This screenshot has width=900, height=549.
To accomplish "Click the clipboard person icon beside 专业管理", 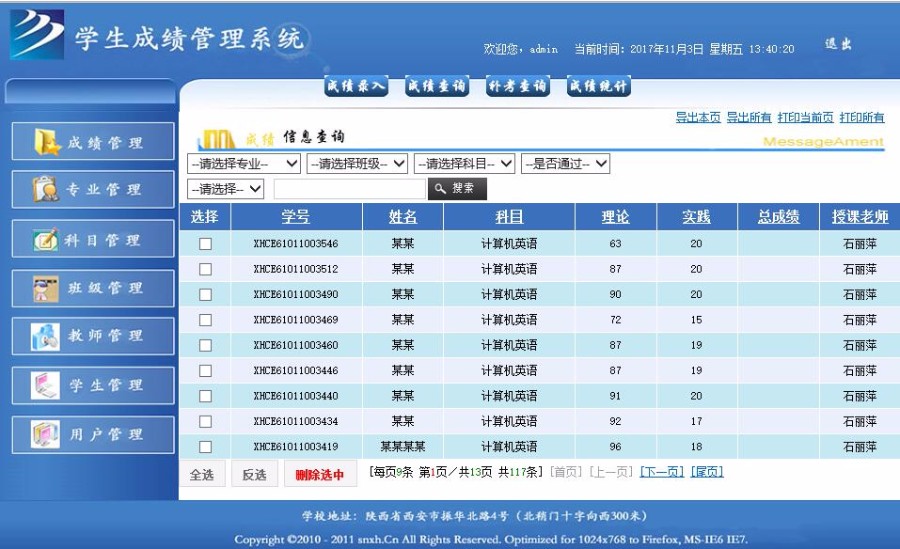I will tap(46, 189).
